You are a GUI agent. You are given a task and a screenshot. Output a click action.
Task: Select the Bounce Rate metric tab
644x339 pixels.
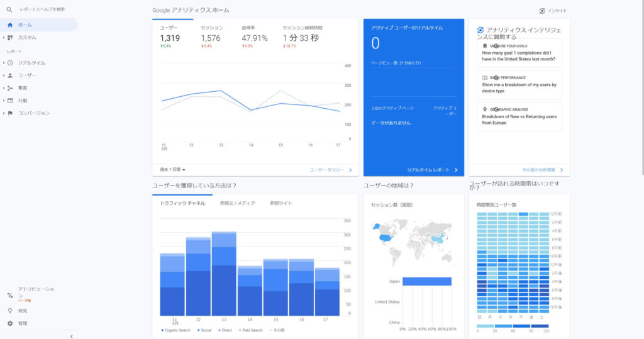pos(255,36)
